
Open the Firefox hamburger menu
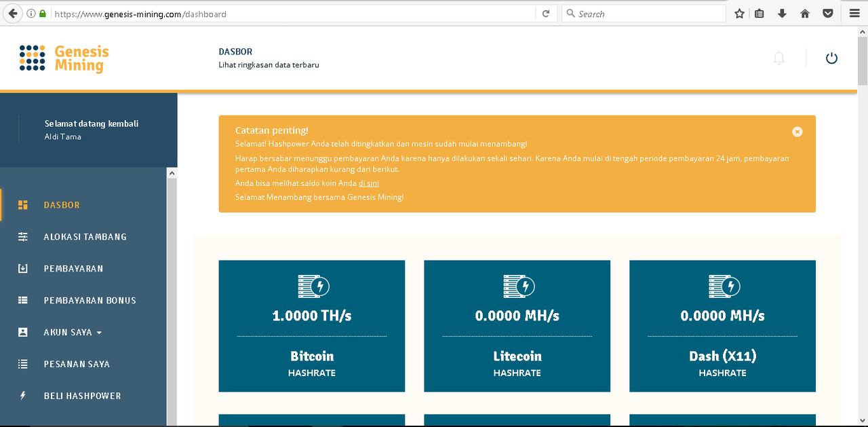click(x=854, y=14)
